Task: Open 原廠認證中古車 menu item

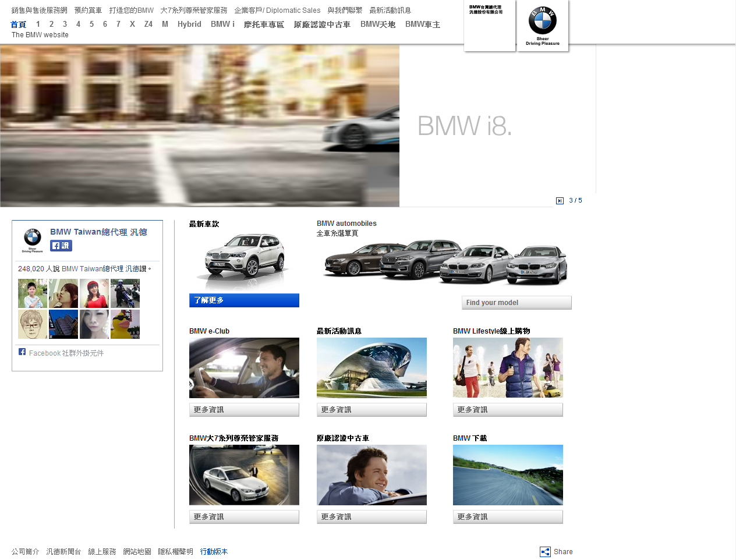Action: tap(322, 24)
